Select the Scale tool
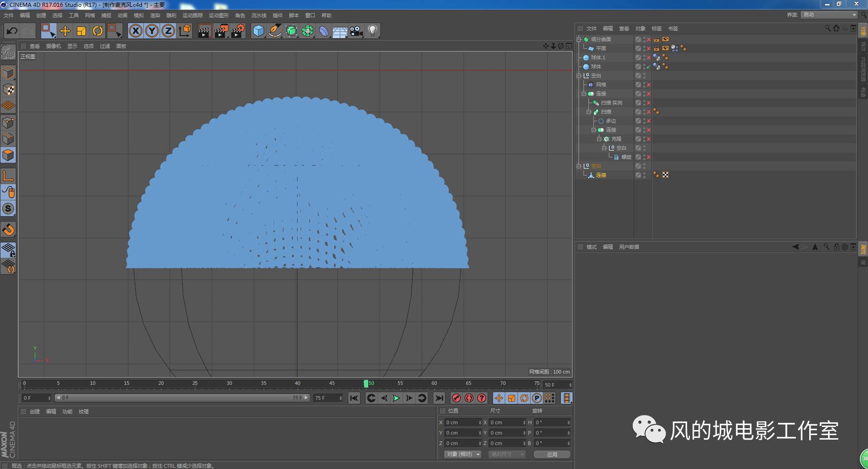The width and height of the screenshot is (868, 469). (81, 31)
